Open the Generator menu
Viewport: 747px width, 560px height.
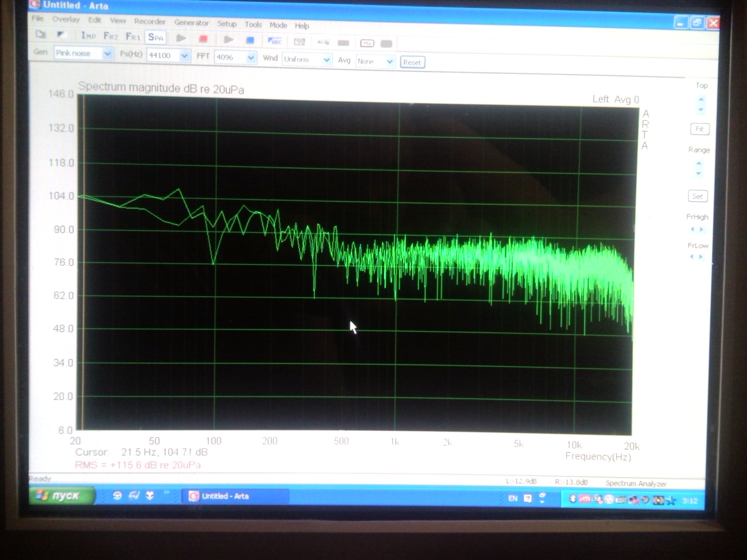tap(191, 23)
